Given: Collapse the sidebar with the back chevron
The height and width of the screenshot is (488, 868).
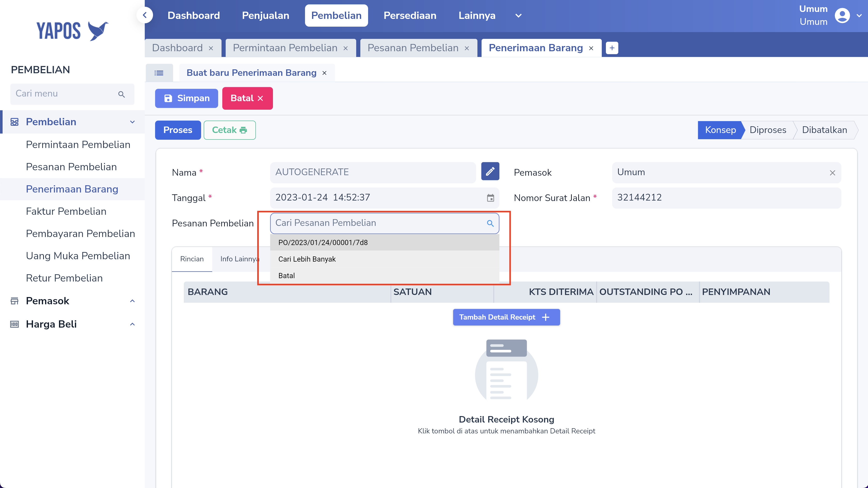Looking at the screenshot, I should 145,15.
